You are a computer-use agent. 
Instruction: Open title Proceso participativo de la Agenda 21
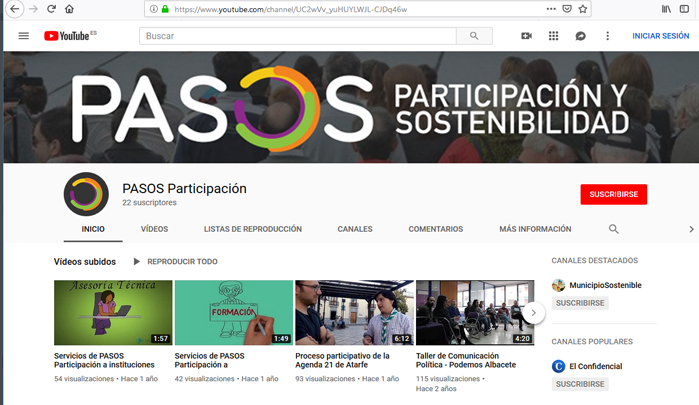(x=342, y=360)
